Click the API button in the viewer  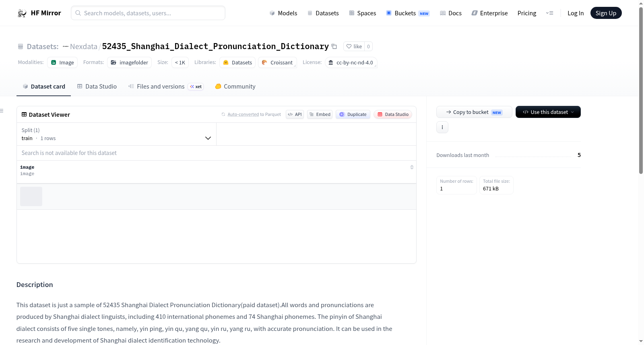[x=295, y=114]
